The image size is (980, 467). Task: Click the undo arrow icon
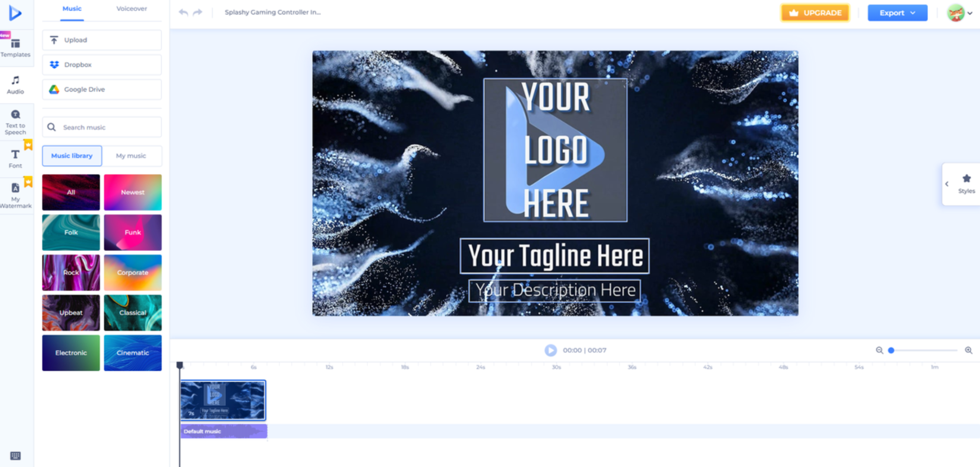(183, 13)
